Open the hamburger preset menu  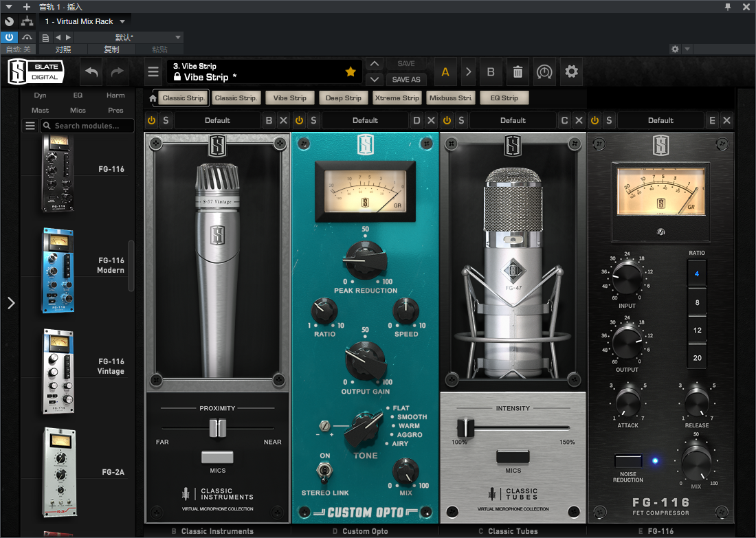click(153, 72)
